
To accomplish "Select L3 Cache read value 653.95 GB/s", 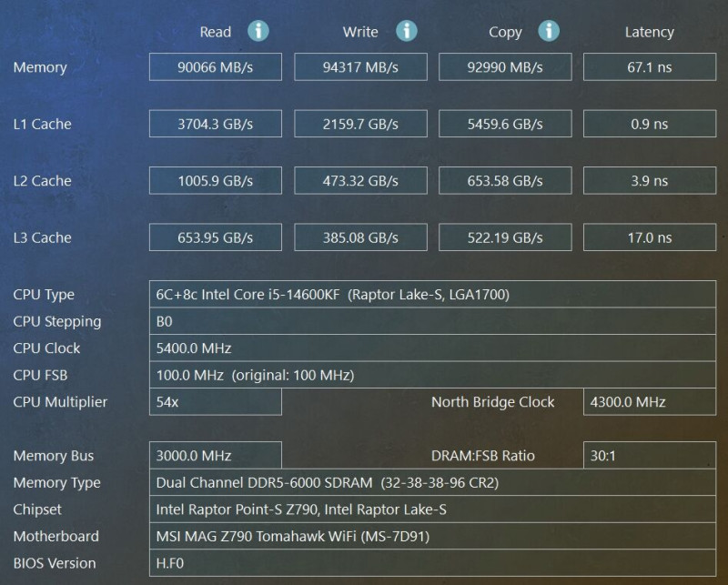I will (216, 237).
